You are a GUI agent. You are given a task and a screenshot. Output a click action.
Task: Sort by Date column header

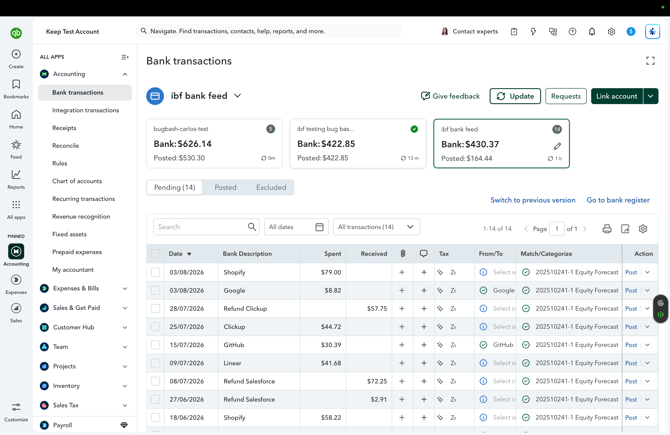tap(179, 254)
